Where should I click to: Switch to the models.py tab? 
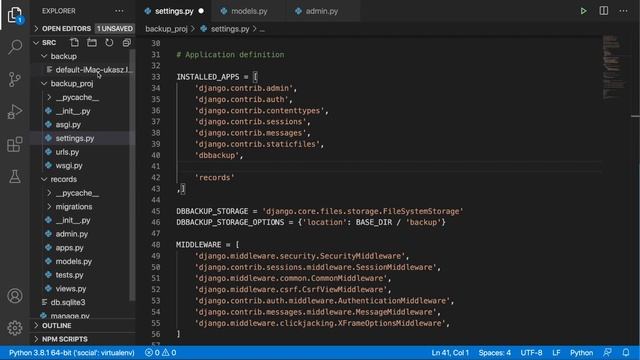[249, 11]
